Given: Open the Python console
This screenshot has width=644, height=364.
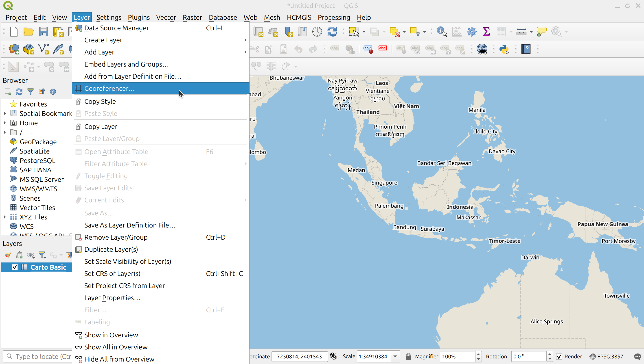Looking at the screenshot, I should 504,49.
